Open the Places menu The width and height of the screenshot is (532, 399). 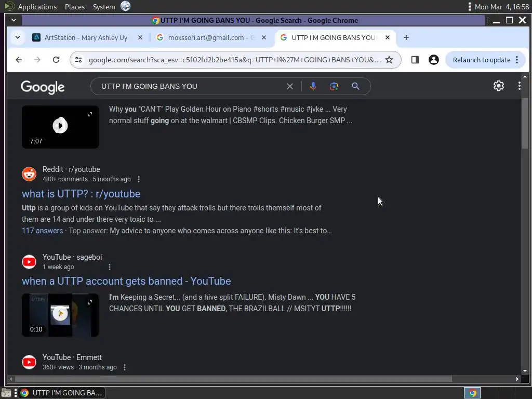click(x=75, y=7)
